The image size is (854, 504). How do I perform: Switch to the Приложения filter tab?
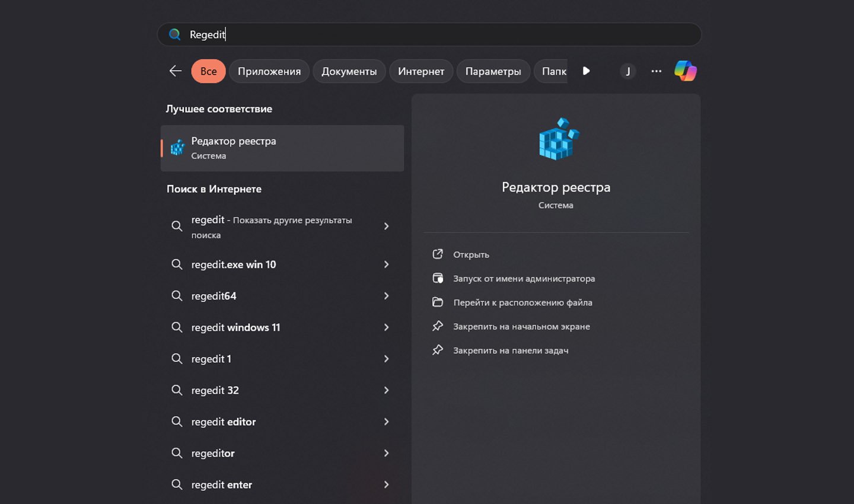[269, 71]
